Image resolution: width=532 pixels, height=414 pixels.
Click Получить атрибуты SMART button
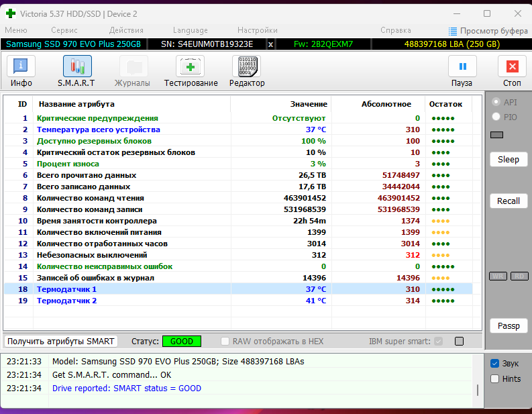point(61,341)
